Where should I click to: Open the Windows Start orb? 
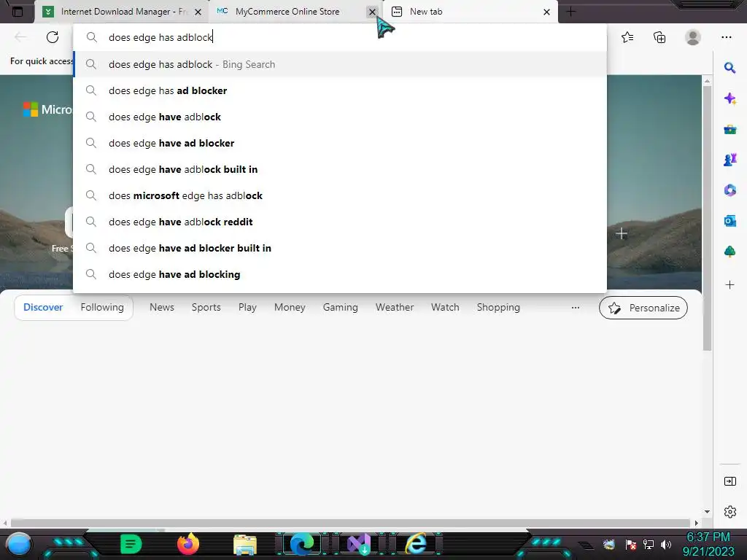[x=19, y=544]
